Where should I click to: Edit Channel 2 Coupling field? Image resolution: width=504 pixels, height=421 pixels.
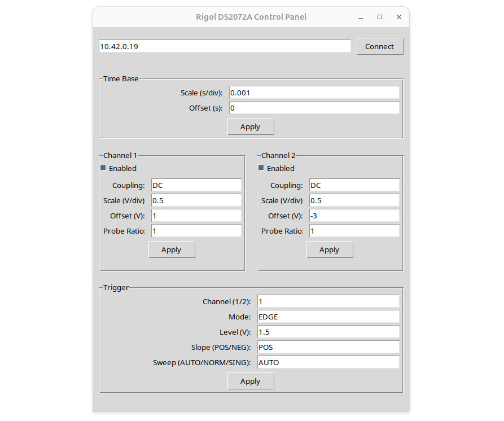[x=354, y=185]
